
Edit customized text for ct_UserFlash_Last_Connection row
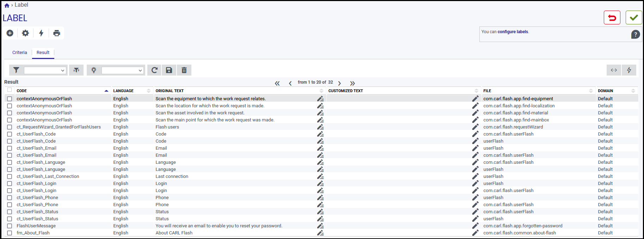(x=475, y=176)
